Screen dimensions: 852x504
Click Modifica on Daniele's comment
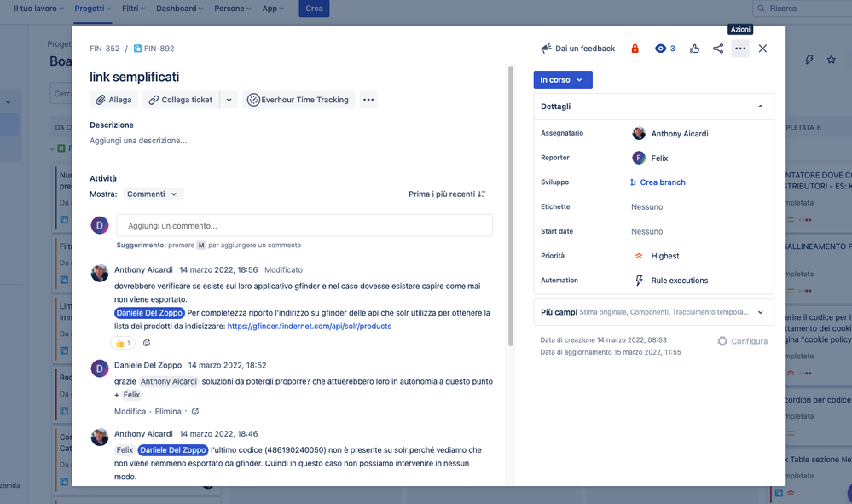[130, 412]
